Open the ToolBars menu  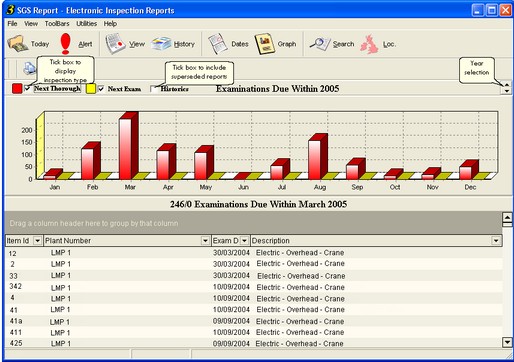(x=57, y=24)
